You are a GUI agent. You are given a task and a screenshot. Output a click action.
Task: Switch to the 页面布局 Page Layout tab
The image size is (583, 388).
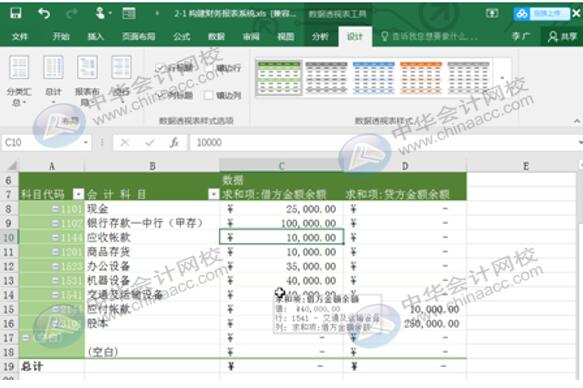click(139, 36)
